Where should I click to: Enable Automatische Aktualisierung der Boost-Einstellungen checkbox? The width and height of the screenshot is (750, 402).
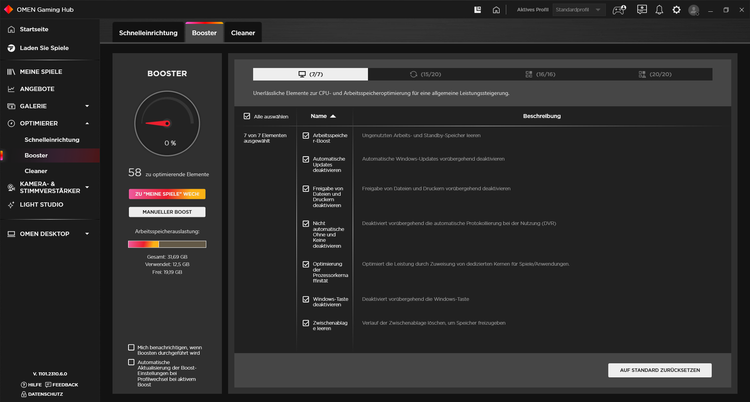point(131,363)
